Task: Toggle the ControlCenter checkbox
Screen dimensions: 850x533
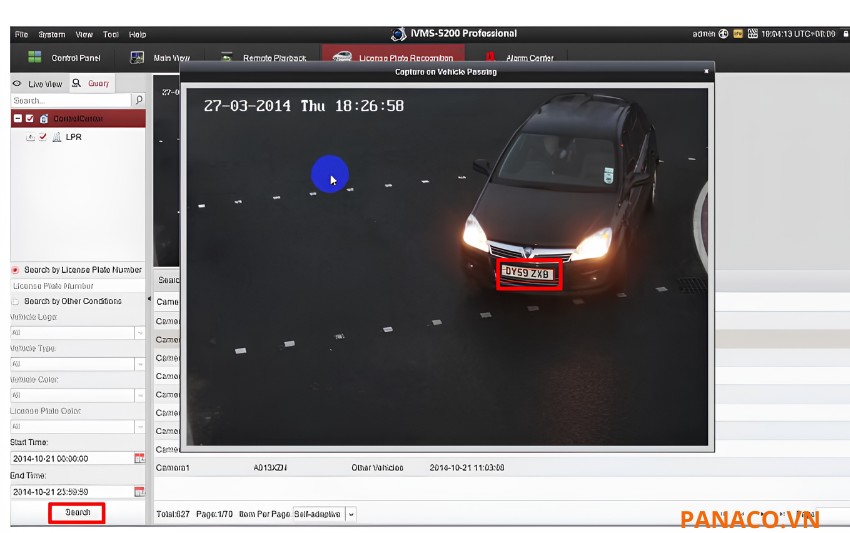Action: (x=30, y=118)
